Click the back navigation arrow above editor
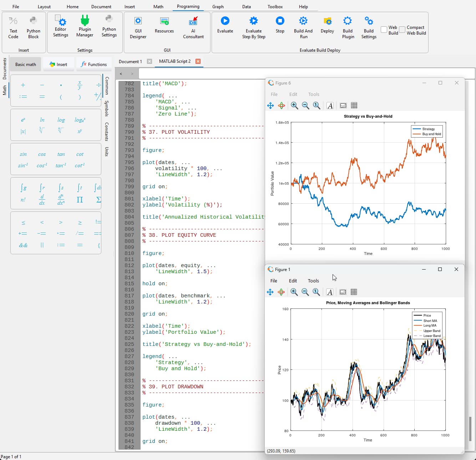The width and height of the screenshot is (476, 460). 121,74
